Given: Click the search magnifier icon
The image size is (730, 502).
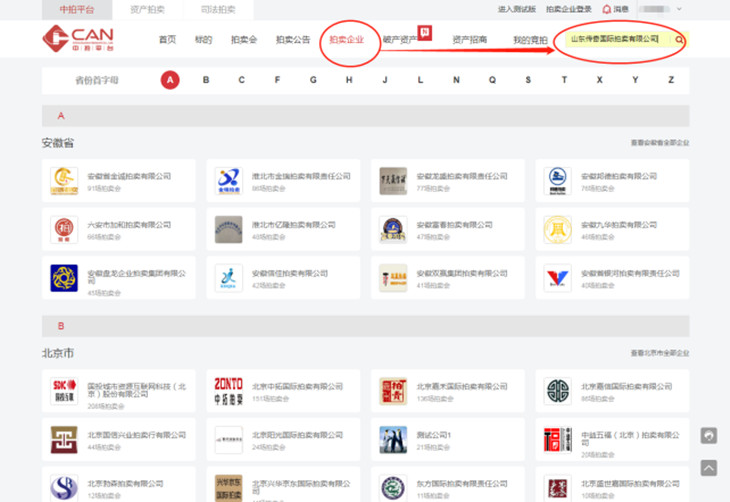Looking at the screenshot, I should (679, 40).
